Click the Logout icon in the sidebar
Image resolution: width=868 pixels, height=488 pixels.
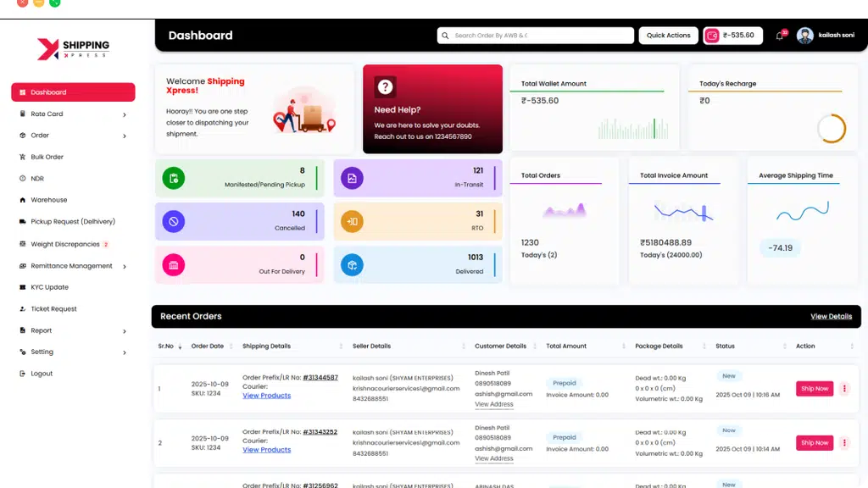tap(22, 374)
